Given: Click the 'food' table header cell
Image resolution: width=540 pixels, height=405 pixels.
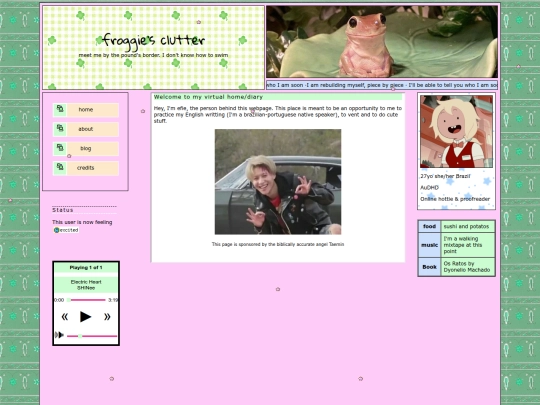Looking at the screenshot, I should click(429, 226).
